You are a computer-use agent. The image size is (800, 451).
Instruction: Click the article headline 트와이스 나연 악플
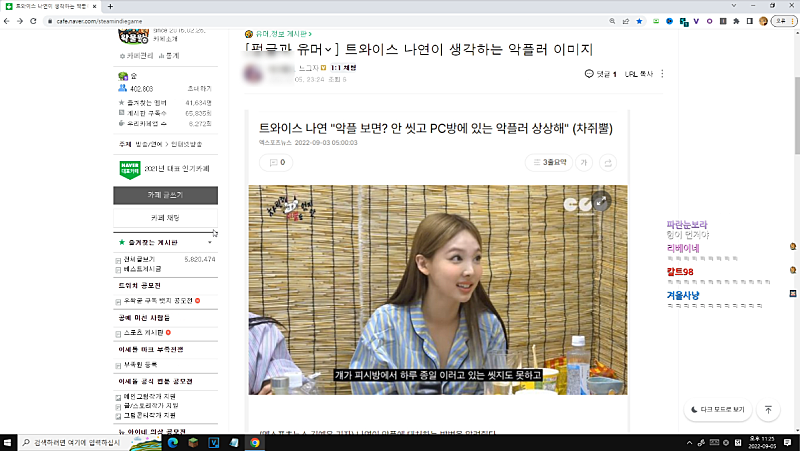(x=436, y=128)
